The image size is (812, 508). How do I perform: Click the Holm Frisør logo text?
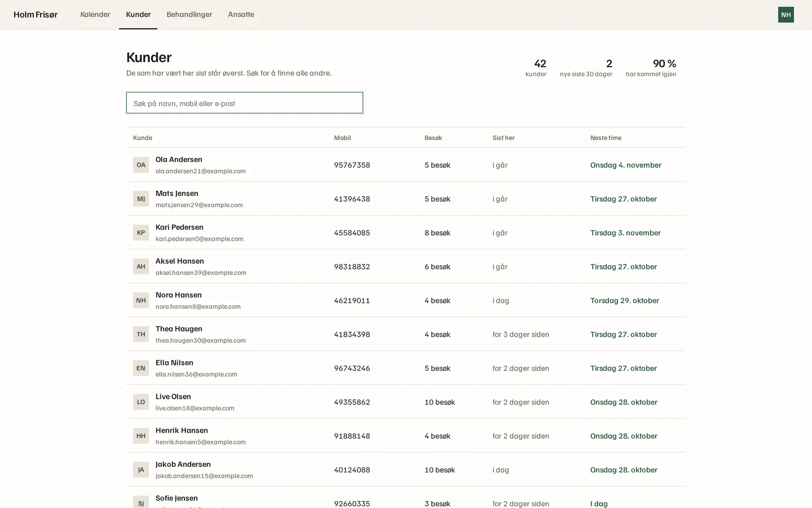tap(36, 14)
